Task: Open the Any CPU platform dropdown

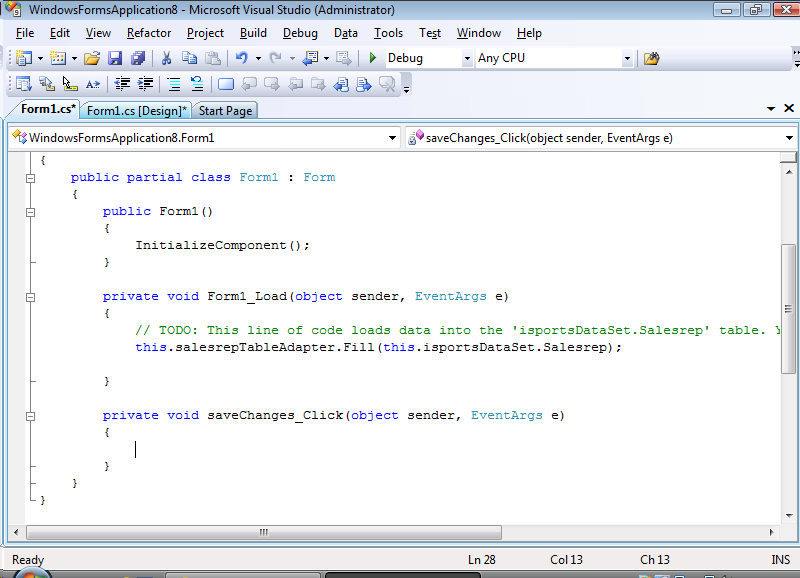Action: [x=627, y=59]
